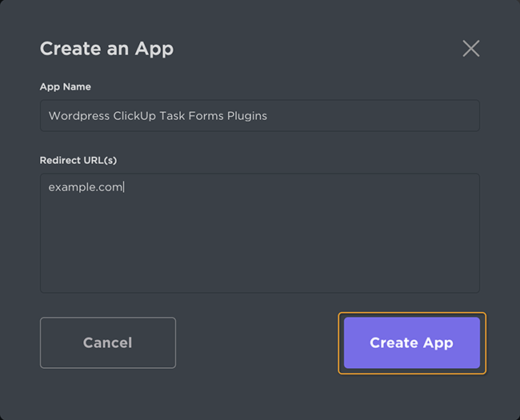
Task: Click the word Wordpress in App Name
Action: click(x=79, y=116)
